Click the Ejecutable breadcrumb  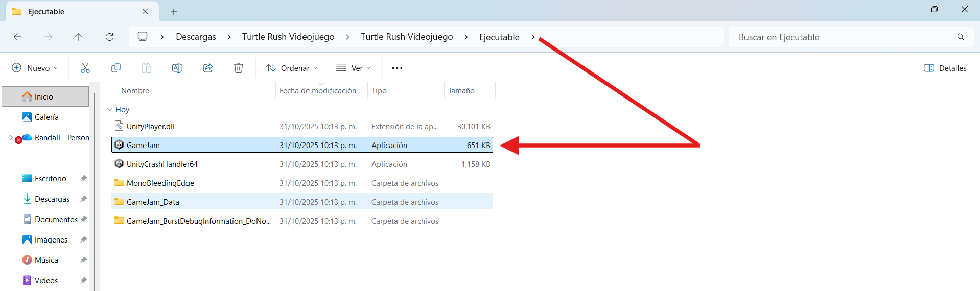coord(499,37)
